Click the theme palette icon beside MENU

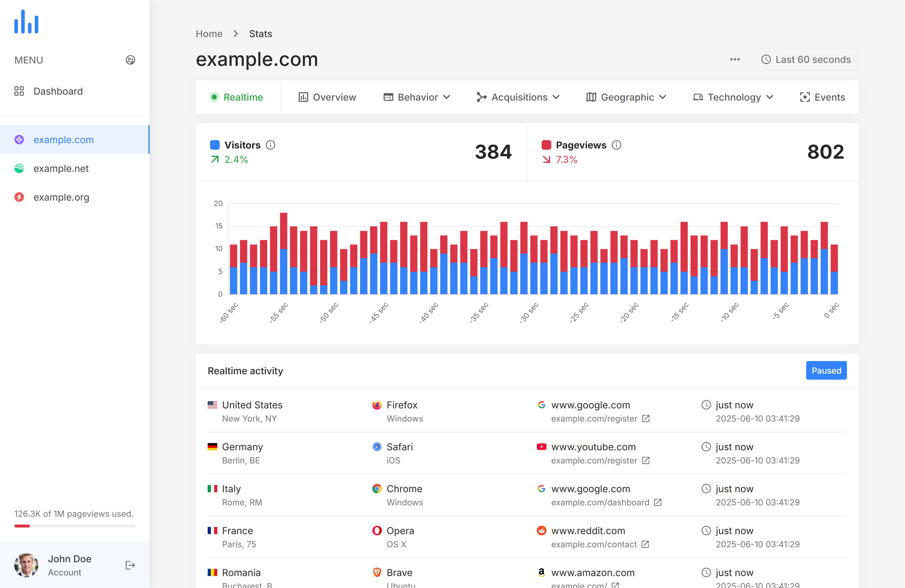pos(130,60)
